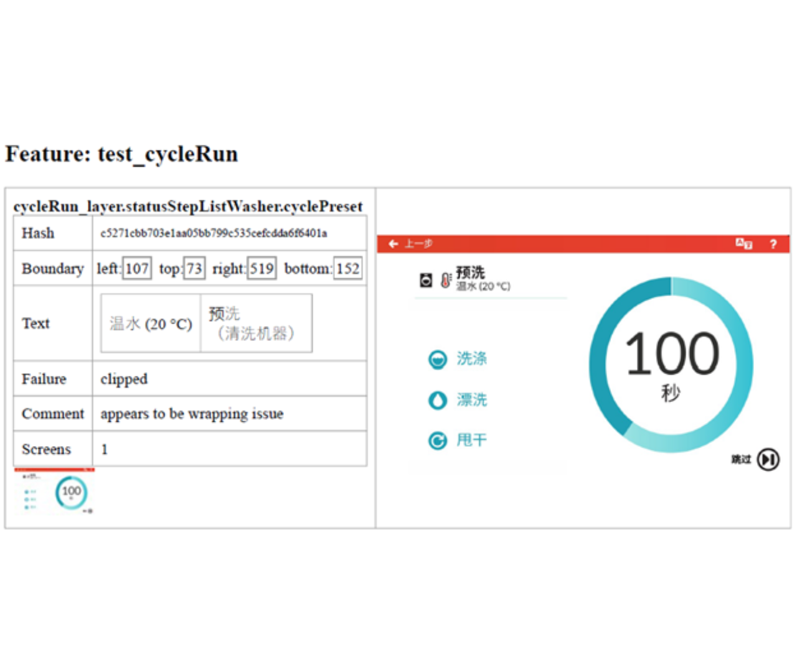Click the 温水 (20 °C) text cell
The width and height of the screenshot is (797, 672).
[x=151, y=324]
